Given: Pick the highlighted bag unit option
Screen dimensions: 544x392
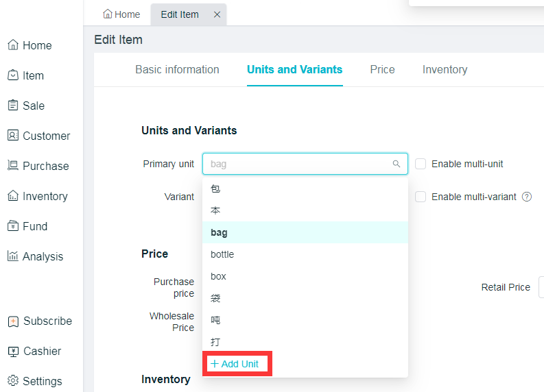Looking at the screenshot, I should pos(219,232).
